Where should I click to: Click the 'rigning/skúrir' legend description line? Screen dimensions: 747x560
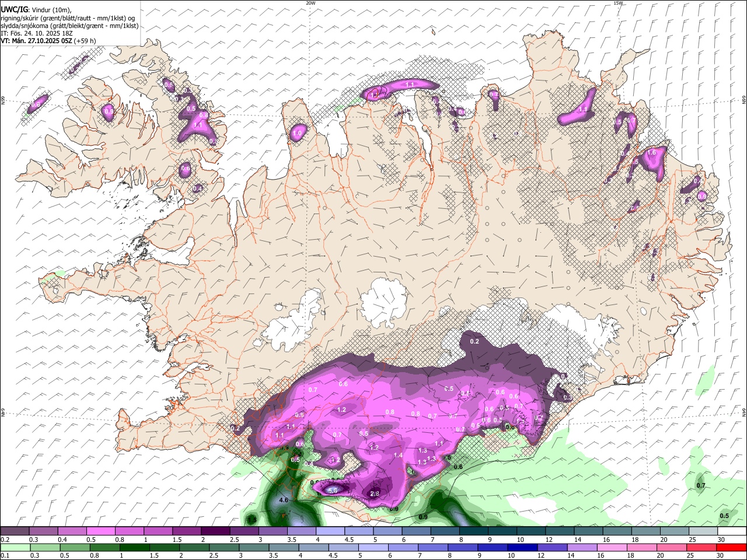pos(67,18)
